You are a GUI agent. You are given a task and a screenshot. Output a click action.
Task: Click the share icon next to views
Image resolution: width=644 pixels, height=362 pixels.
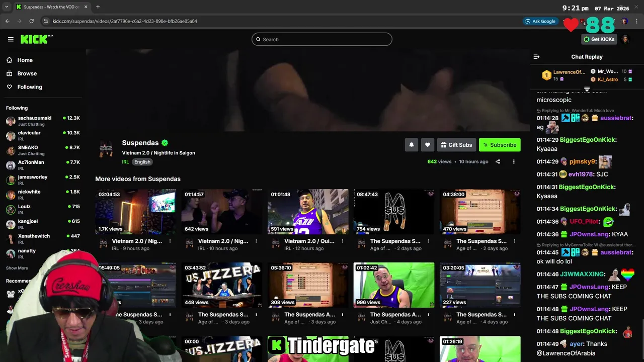tap(498, 162)
